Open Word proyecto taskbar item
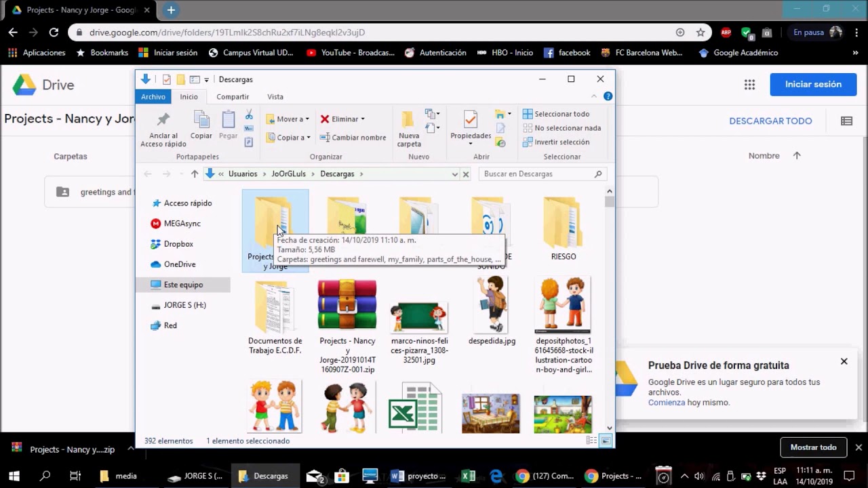The image size is (868, 488). click(419, 476)
